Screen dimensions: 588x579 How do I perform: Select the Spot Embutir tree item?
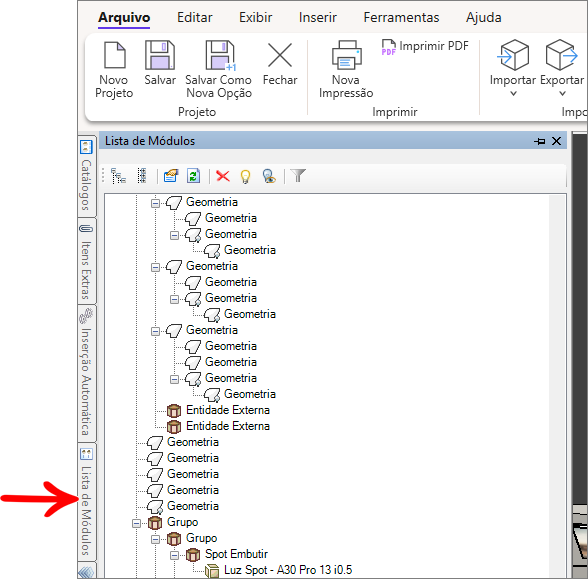click(x=236, y=554)
